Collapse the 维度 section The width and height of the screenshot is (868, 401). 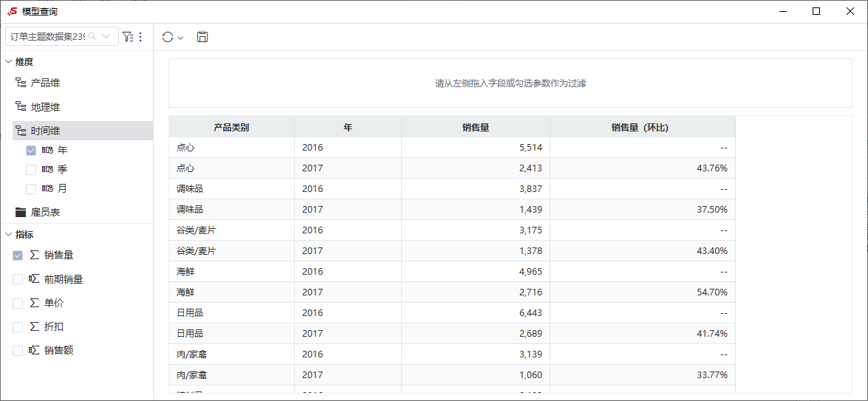click(x=8, y=62)
